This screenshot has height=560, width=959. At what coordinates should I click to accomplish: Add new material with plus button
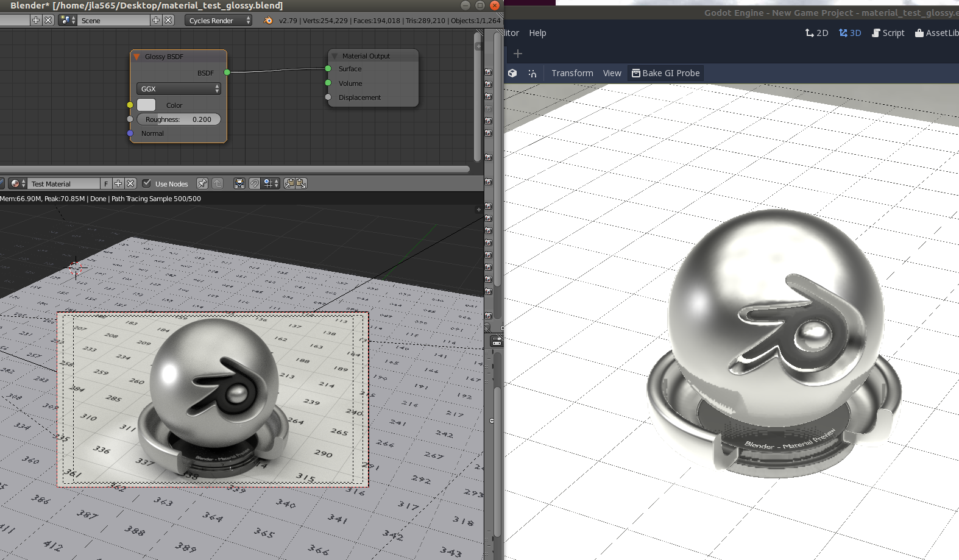click(118, 183)
